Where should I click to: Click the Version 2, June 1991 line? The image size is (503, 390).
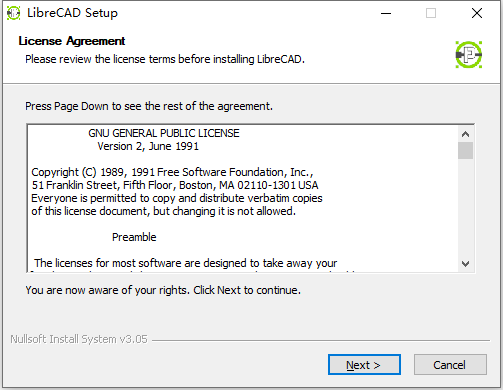pyautogui.click(x=148, y=146)
